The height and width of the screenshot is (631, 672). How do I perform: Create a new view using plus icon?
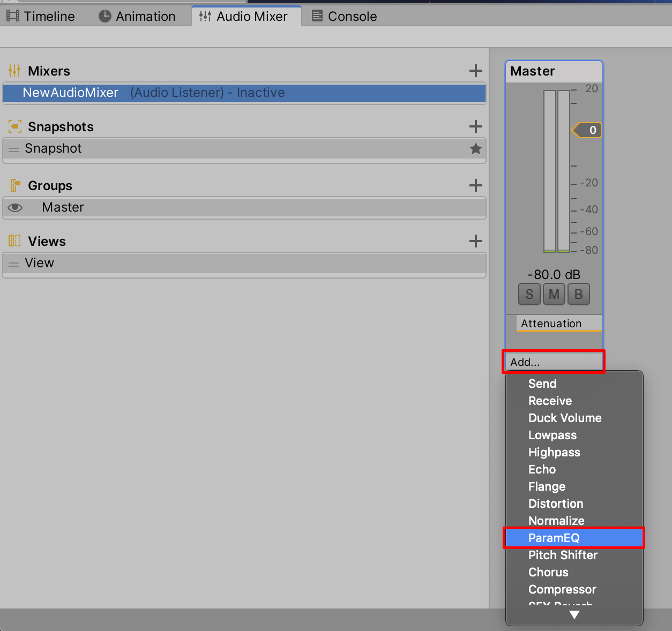[475, 241]
